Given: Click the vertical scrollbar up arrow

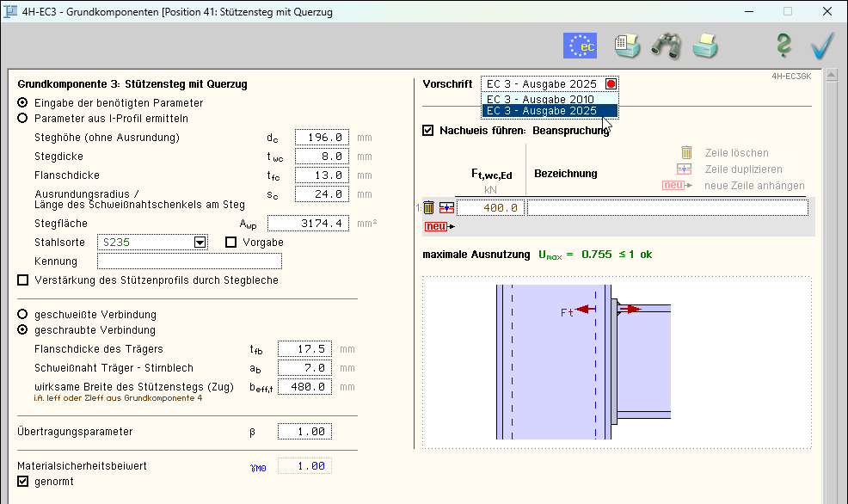Looking at the screenshot, I should (831, 77).
